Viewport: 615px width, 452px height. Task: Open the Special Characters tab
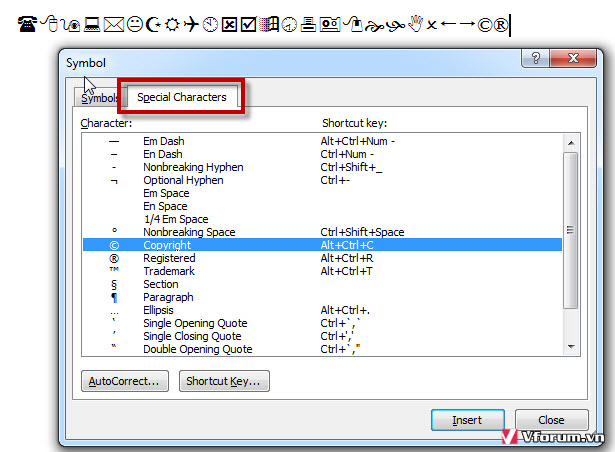pos(182,97)
